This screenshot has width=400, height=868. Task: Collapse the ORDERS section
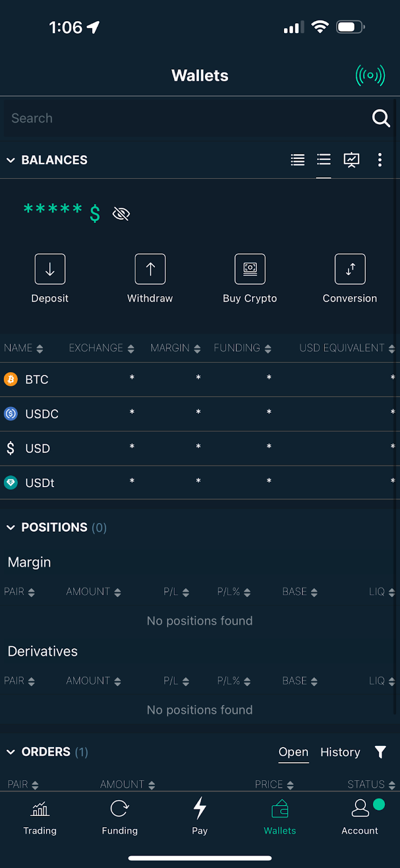[11, 751]
